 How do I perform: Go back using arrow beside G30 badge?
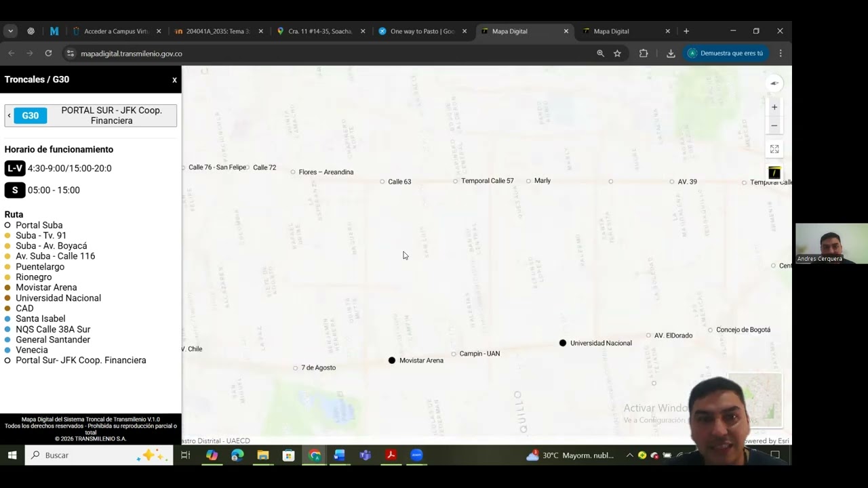(9, 116)
